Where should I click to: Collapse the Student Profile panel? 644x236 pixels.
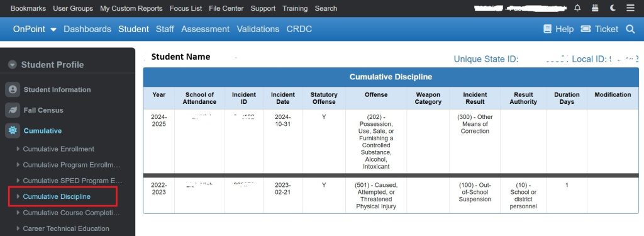click(13, 65)
